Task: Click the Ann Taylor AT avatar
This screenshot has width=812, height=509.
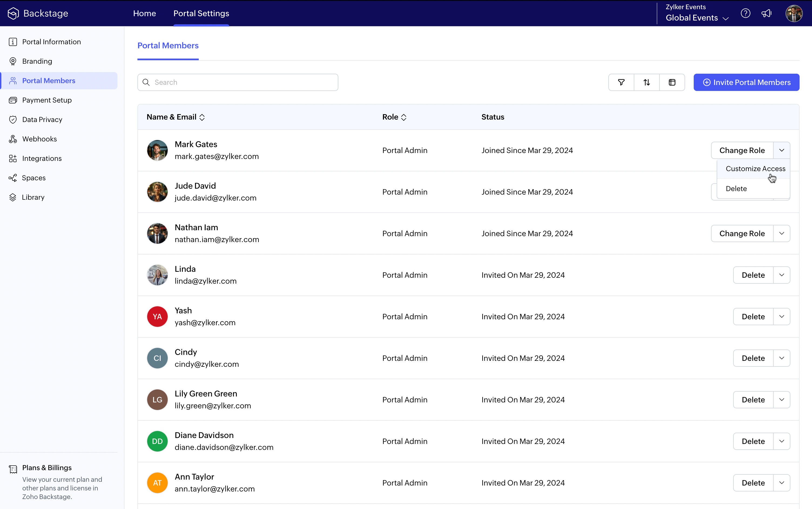Action: coord(157,483)
